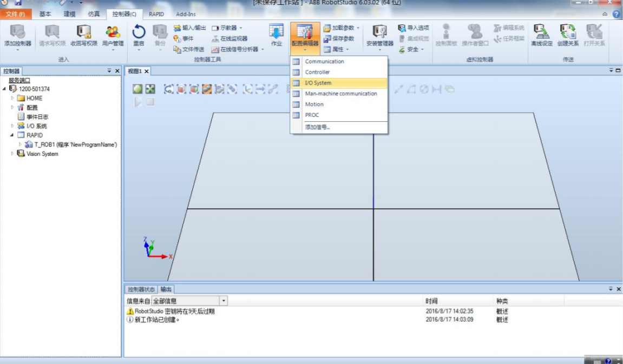The image size is (623, 364).
Task: Select Motion in configuration menu
Action: tap(339, 104)
